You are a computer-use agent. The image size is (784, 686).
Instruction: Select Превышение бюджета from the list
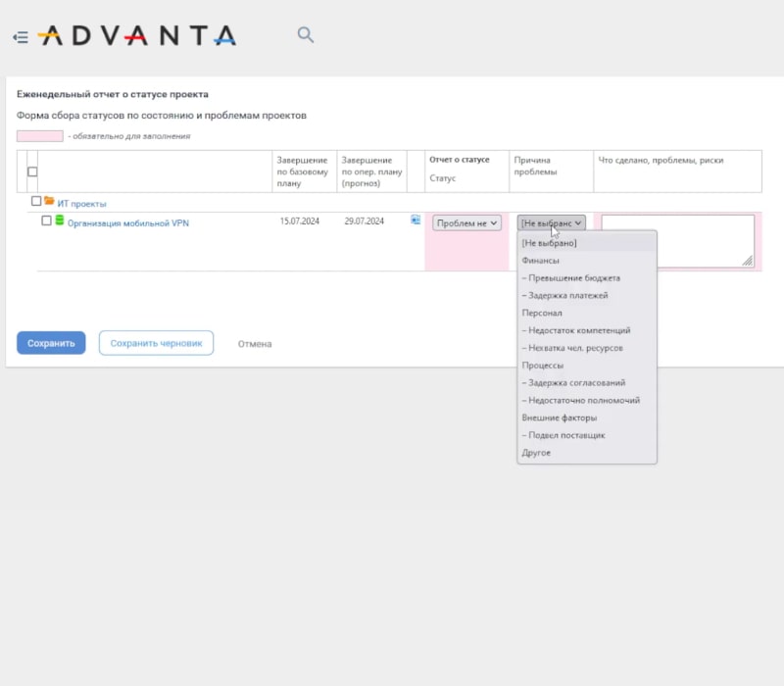(573, 278)
